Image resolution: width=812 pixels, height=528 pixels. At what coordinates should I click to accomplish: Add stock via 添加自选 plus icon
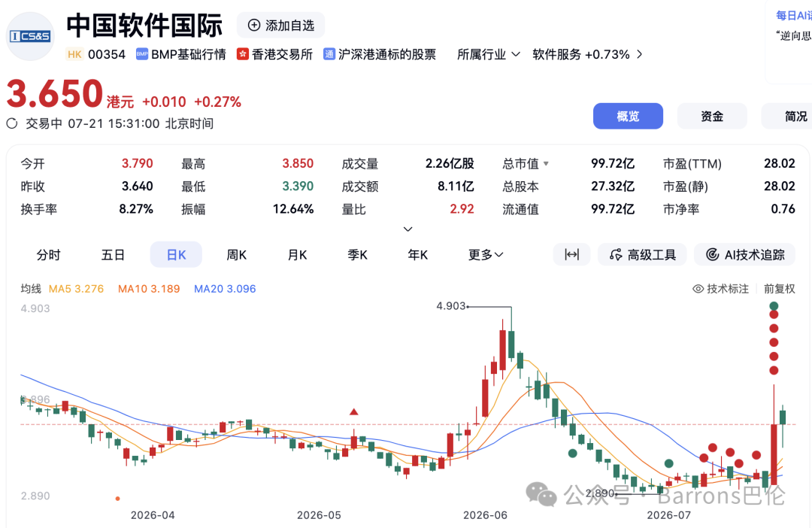pyautogui.click(x=254, y=26)
